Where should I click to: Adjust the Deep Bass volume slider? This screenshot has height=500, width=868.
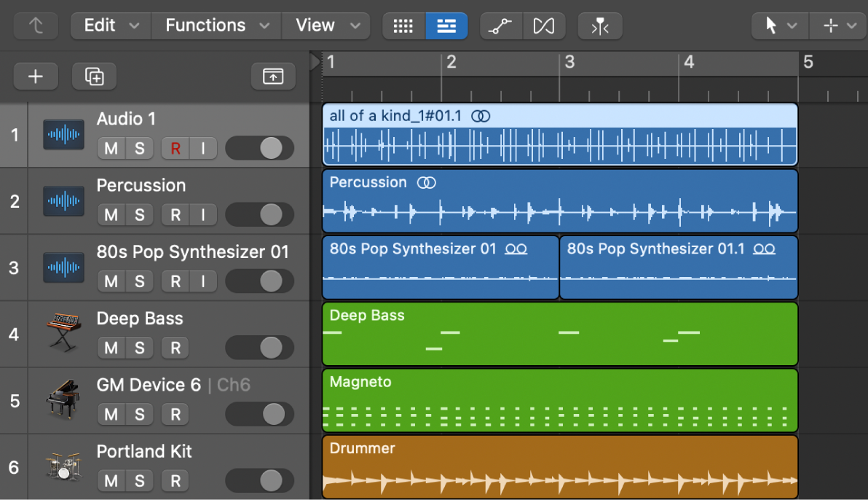click(260, 348)
